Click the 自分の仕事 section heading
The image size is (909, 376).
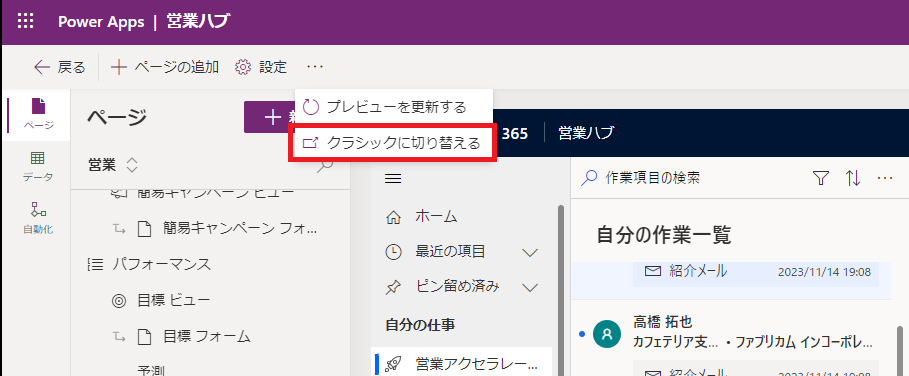pos(420,326)
